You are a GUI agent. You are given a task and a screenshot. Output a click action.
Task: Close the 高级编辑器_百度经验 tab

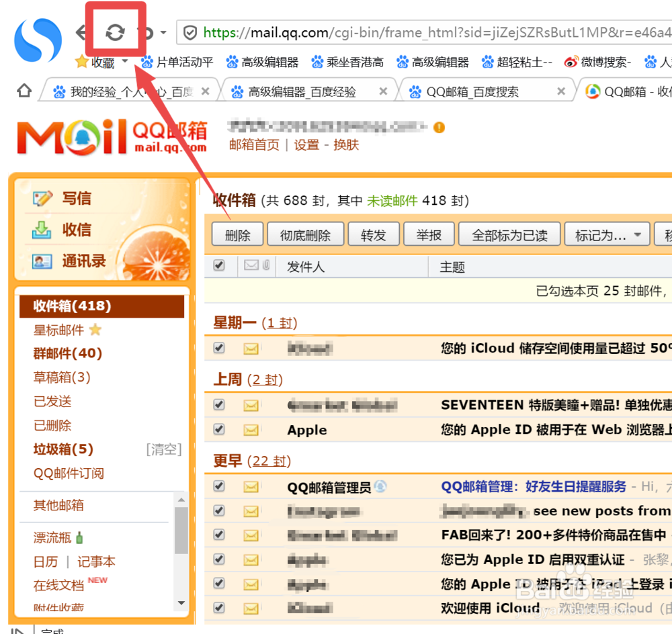(383, 91)
